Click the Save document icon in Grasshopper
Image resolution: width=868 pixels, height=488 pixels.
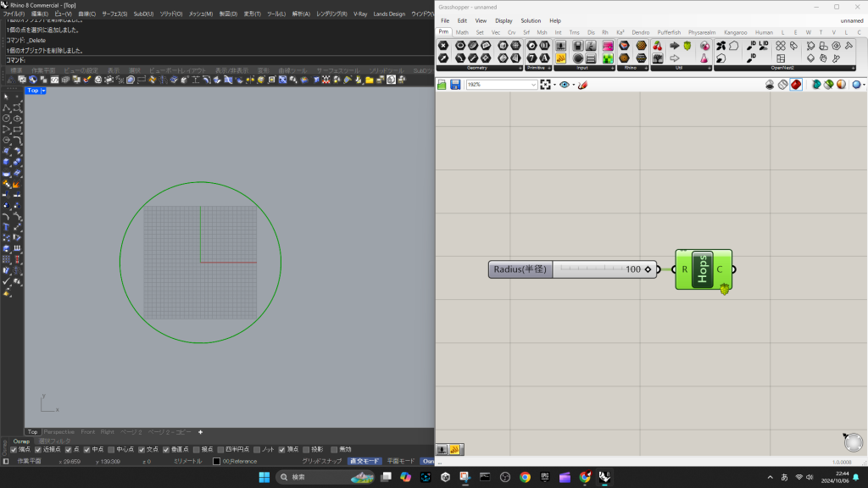click(455, 85)
